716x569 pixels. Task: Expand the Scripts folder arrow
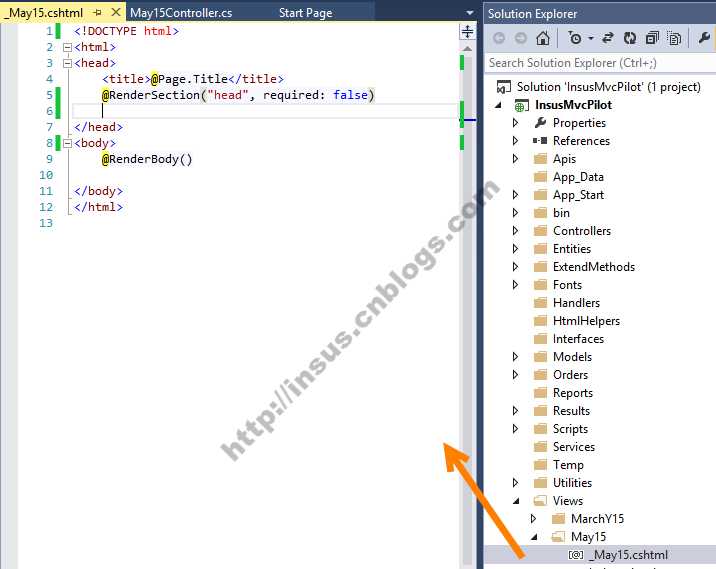516,429
